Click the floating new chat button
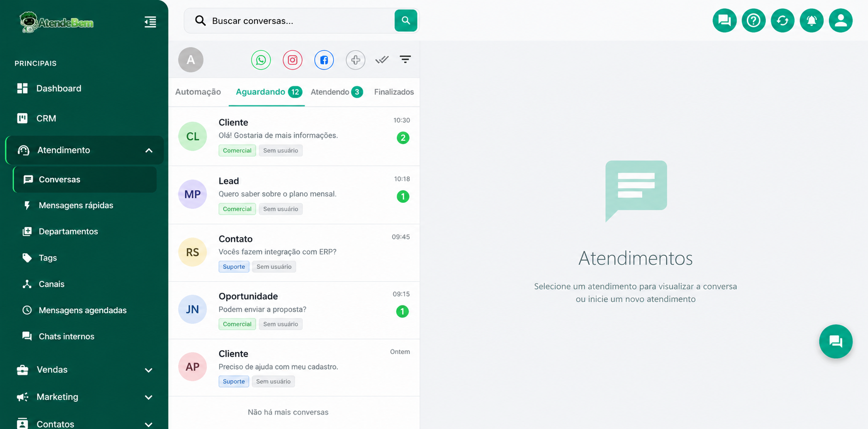 coord(836,341)
